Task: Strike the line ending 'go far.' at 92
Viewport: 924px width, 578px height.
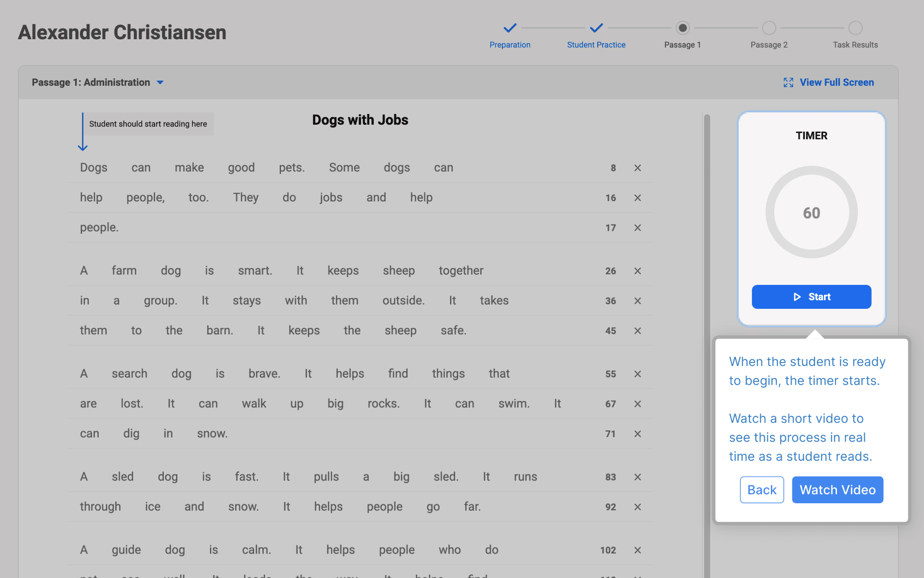Action: click(638, 507)
